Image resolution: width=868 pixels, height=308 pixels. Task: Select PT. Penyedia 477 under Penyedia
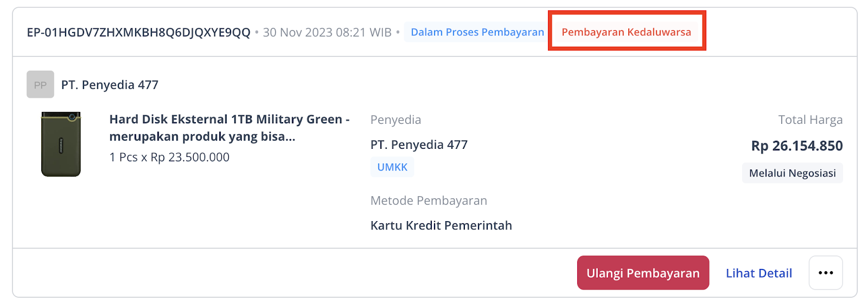[419, 144]
